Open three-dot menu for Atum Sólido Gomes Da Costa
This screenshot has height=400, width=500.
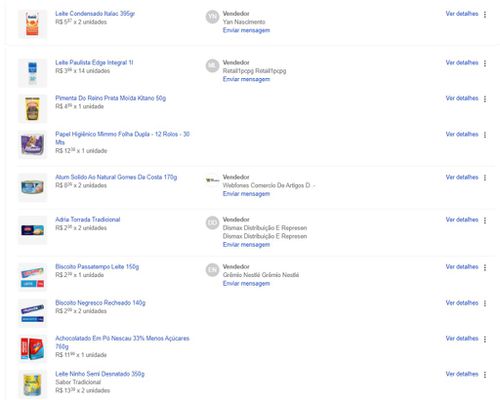(x=485, y=178)
